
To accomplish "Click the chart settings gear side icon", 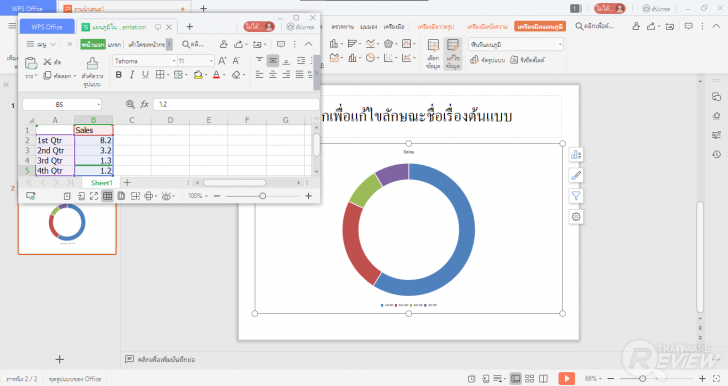I will click(576, 216).
